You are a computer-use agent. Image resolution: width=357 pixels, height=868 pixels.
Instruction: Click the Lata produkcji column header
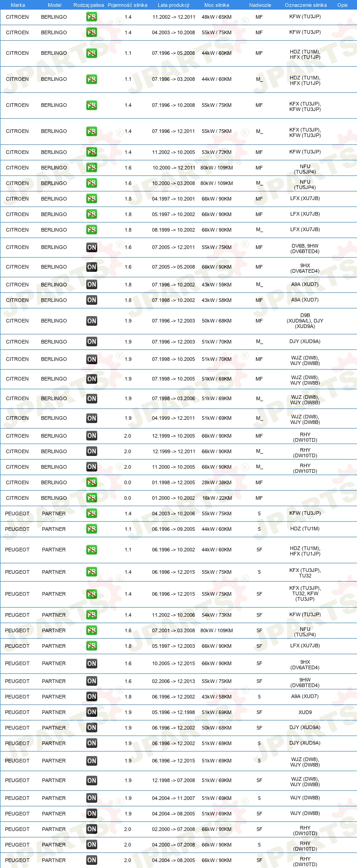pyautogui.click(x=173, y=5)
